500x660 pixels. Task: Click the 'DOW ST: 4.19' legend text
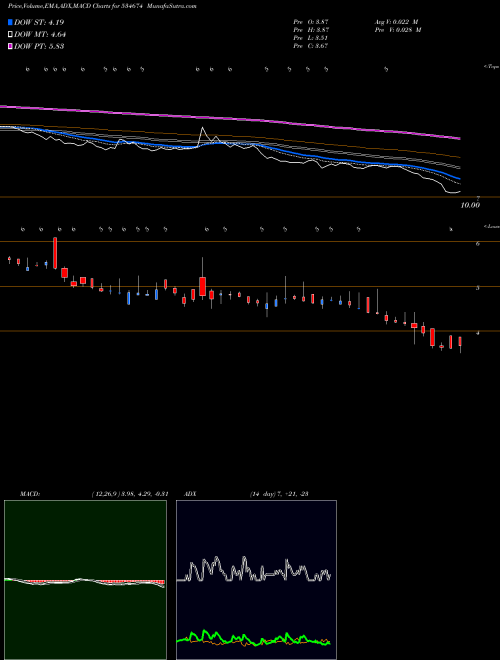coord(39,22)
